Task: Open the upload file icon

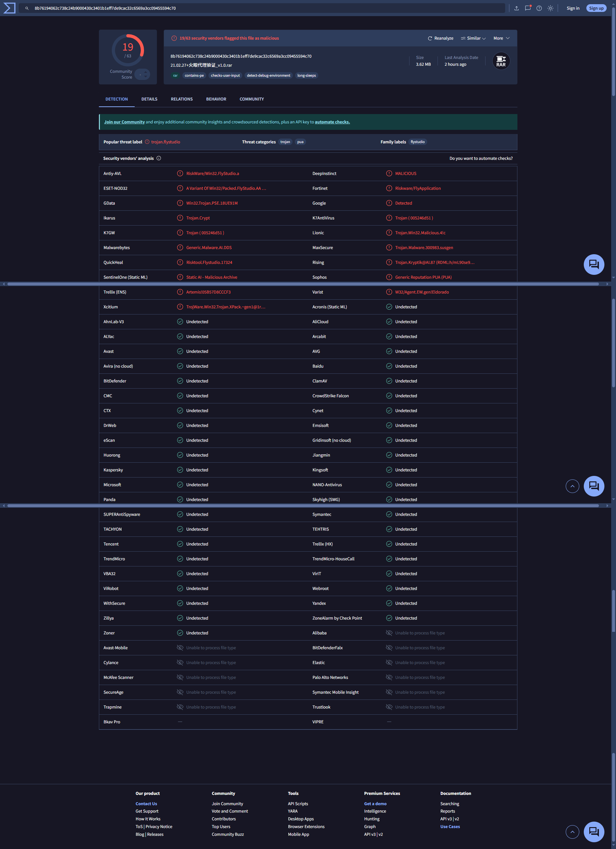Action: 516,8
